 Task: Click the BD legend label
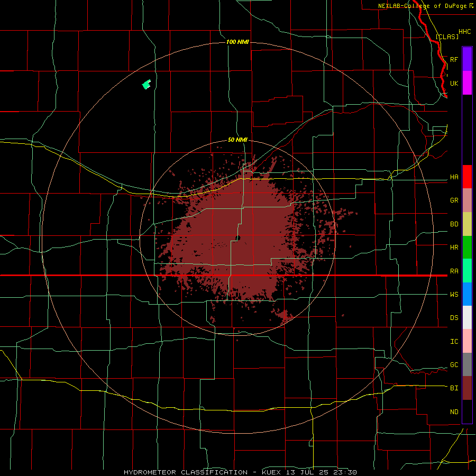tap(454, 224)
